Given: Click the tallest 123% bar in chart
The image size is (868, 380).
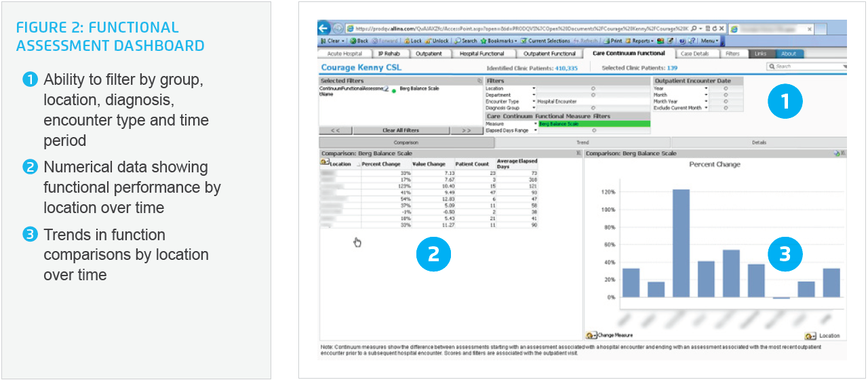Looking at the screenshot, I should pyautogui.click(x=680, y=243).
